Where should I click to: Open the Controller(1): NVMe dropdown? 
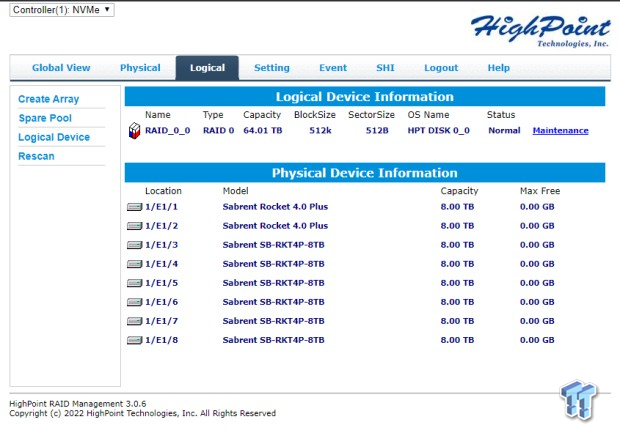(x=62, y=10)
